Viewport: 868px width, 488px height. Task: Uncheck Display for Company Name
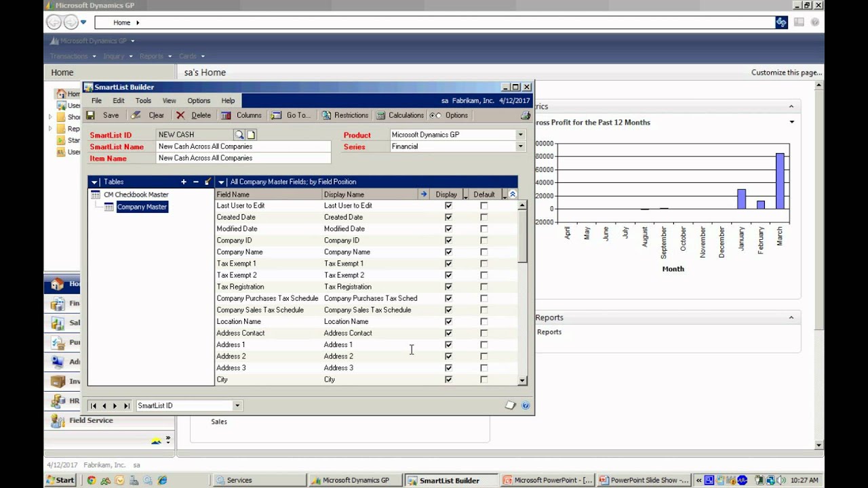pyautogui.click(x=448, y=252)
